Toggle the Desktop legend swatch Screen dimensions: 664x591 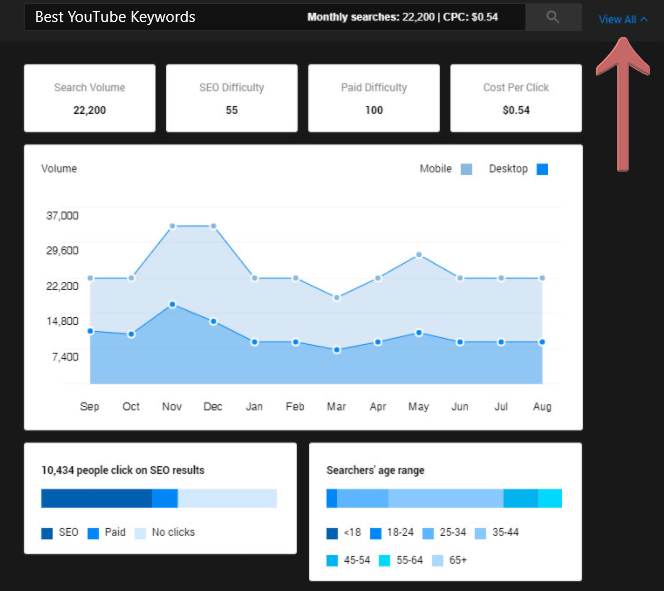point(542,169)
